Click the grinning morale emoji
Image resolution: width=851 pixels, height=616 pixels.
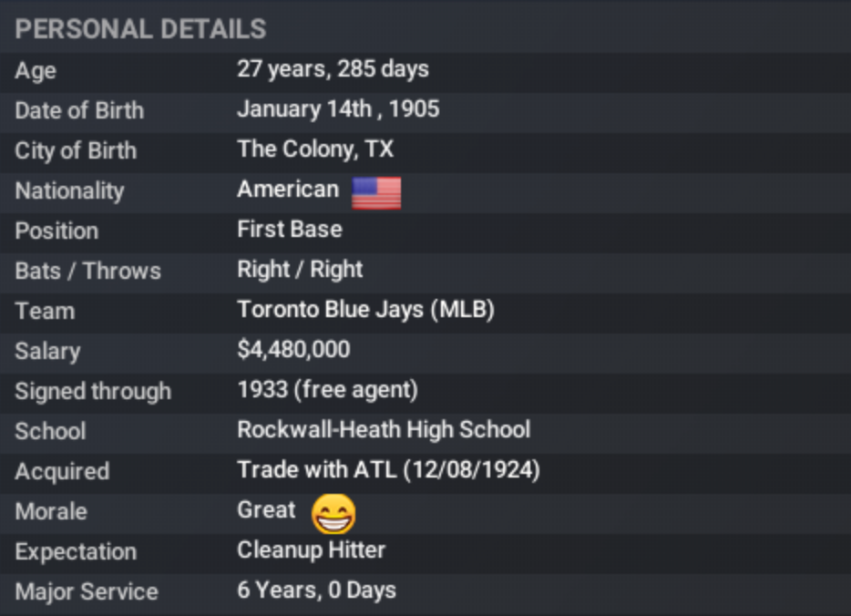tap(333, 513)
